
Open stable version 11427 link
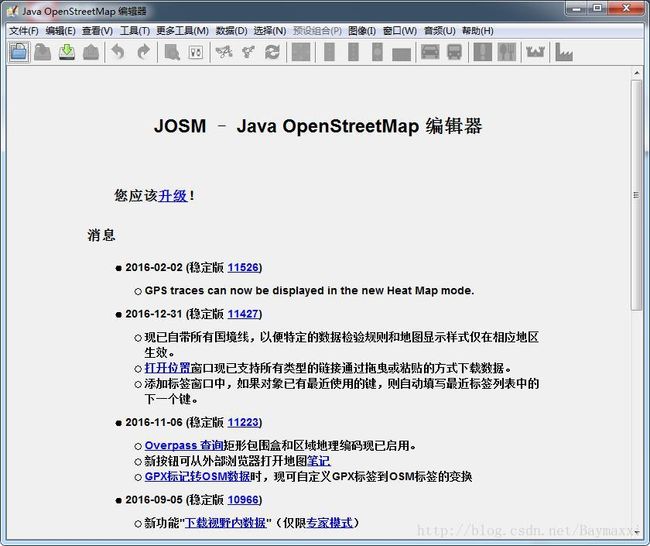point(243,314)
